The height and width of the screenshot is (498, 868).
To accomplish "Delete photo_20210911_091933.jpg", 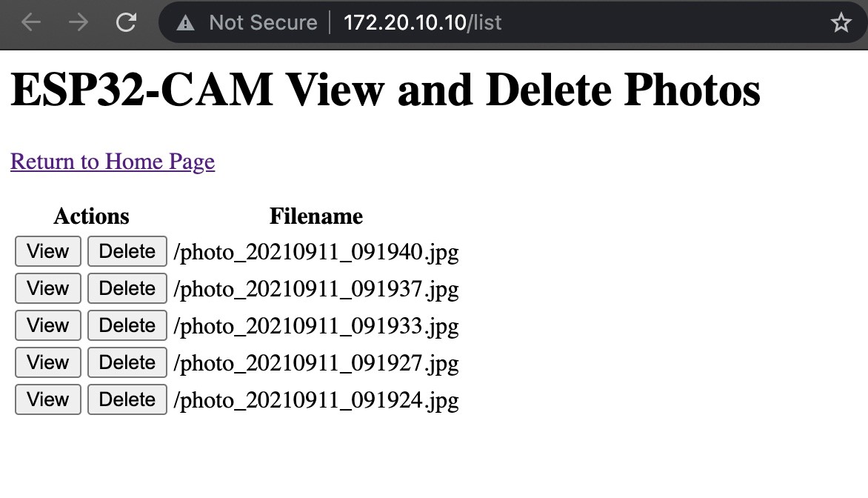I will click(x=127, y=326).
